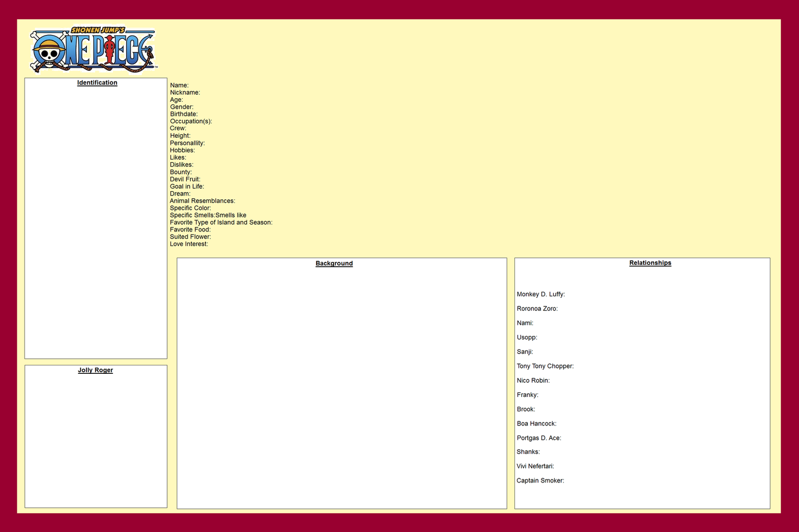Click the Name: field label
799x532 pixels.
(x=179, y=85)
